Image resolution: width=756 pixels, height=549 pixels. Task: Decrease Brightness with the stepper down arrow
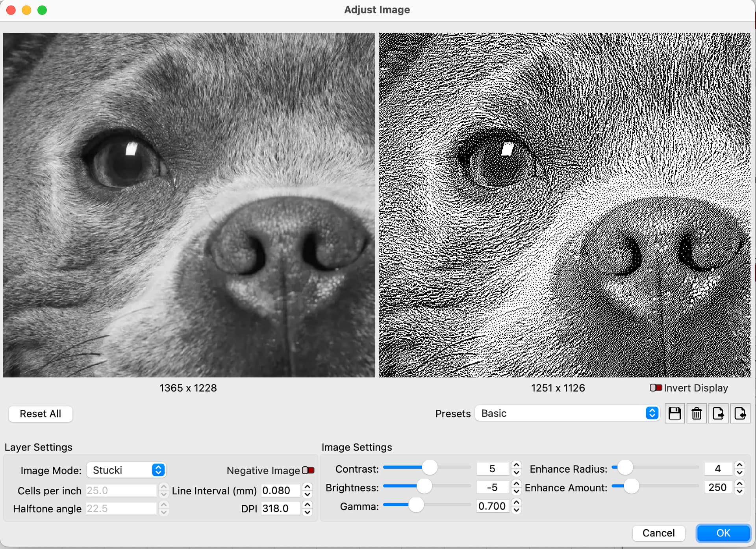pyautogui.click(x=516, y=491)
